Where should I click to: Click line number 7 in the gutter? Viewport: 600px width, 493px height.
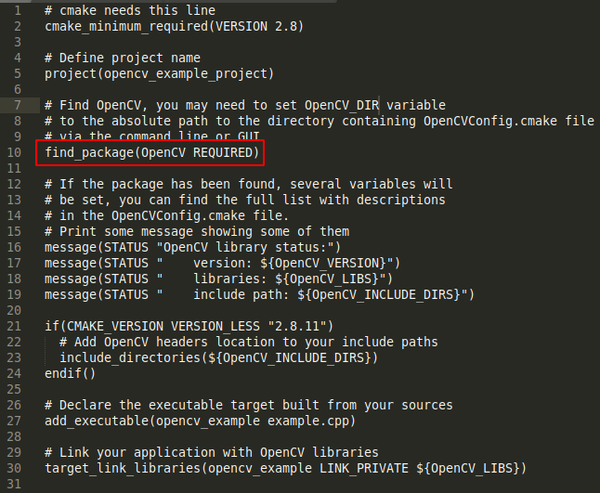click(x=18, y=105)
